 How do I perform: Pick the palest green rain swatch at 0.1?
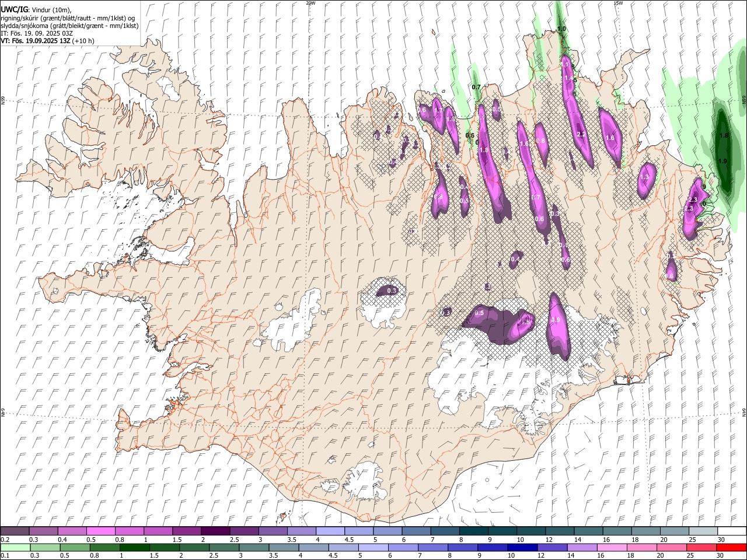15,548
